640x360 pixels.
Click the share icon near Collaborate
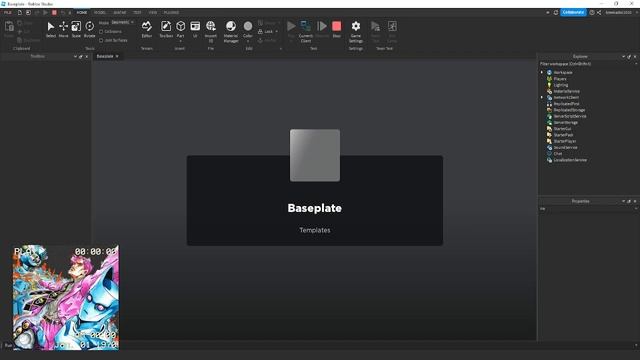pos(599,13)
